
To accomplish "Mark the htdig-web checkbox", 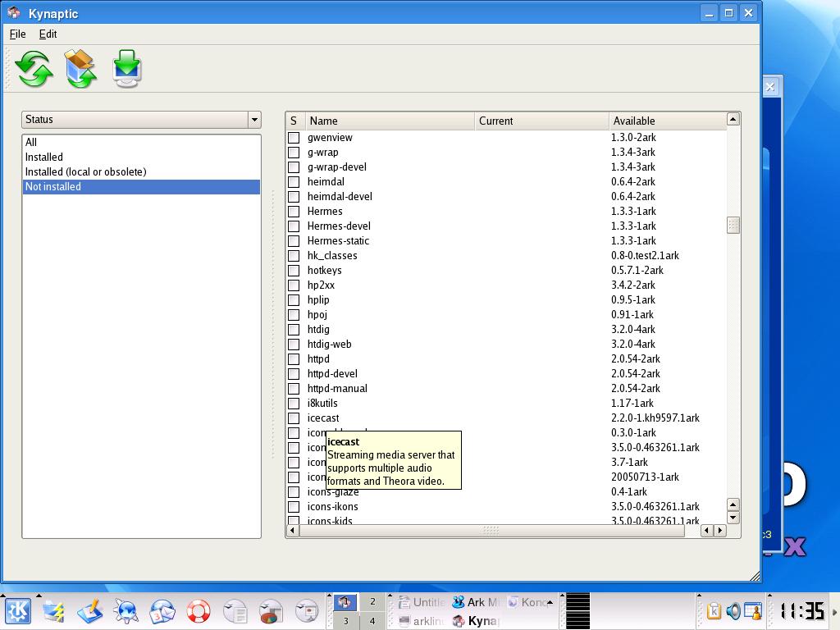I will (x=294, y=345).
